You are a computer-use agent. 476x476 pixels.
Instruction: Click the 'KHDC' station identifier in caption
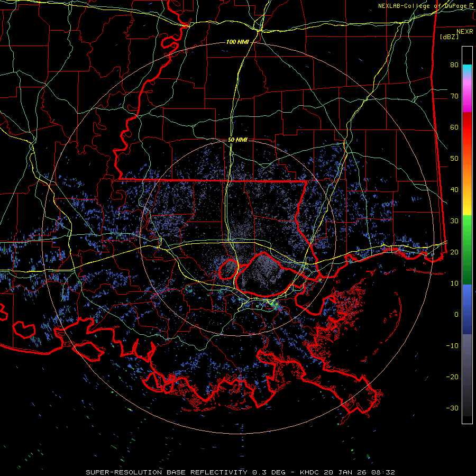(x=310, y=472)
